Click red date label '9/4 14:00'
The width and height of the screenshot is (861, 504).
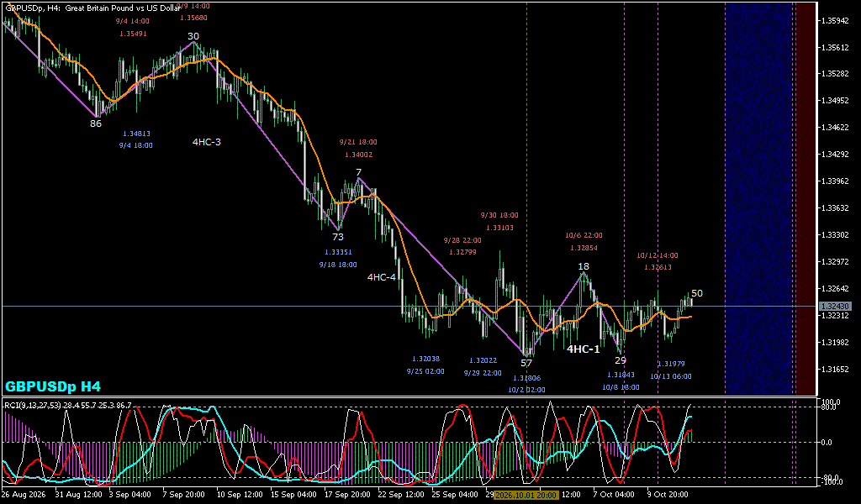tap(132, 21)
